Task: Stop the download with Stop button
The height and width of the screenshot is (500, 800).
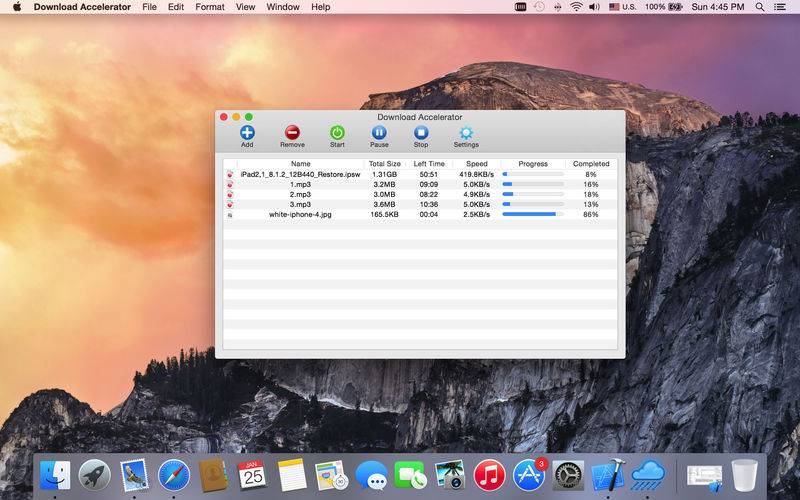Action: (421, 136)
